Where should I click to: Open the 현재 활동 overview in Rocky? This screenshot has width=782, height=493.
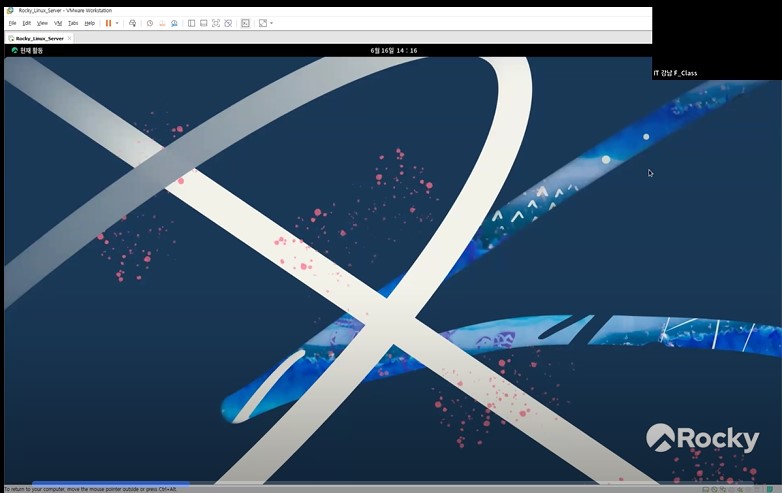pos(27,50)
